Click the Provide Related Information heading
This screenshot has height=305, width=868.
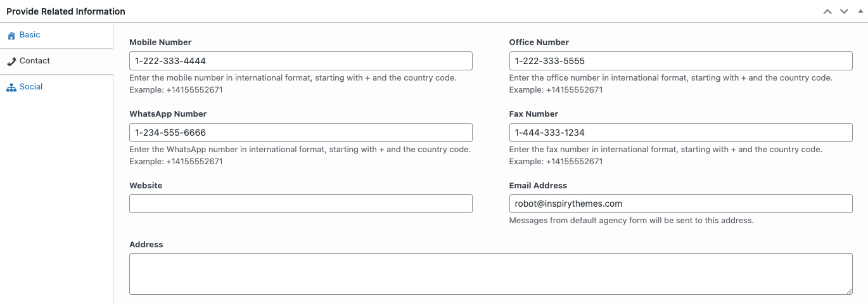pyautogui.click(x=66, y=11)
